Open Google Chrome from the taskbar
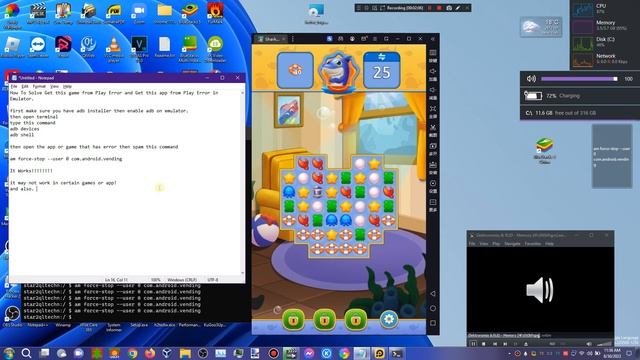Screen dimensions: 640x360 (x=132, y=353)
